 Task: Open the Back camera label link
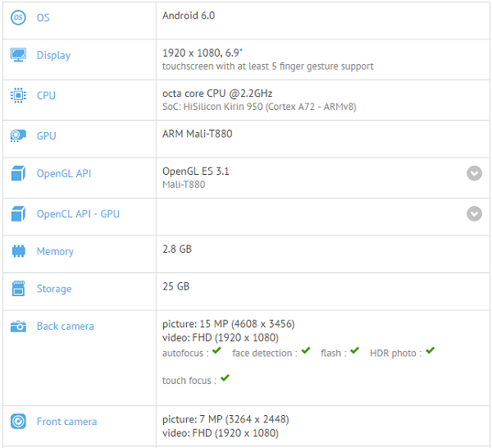(x=65, y=327)
